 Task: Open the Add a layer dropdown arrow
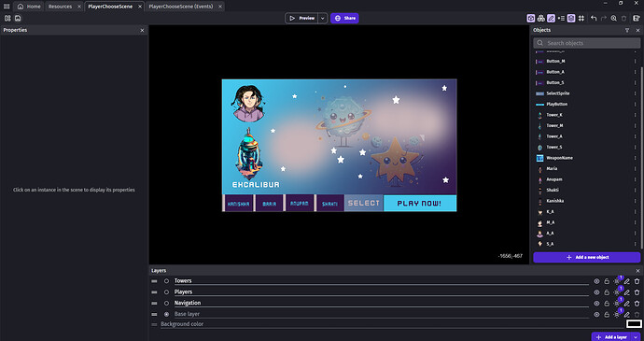coord(637,337)
